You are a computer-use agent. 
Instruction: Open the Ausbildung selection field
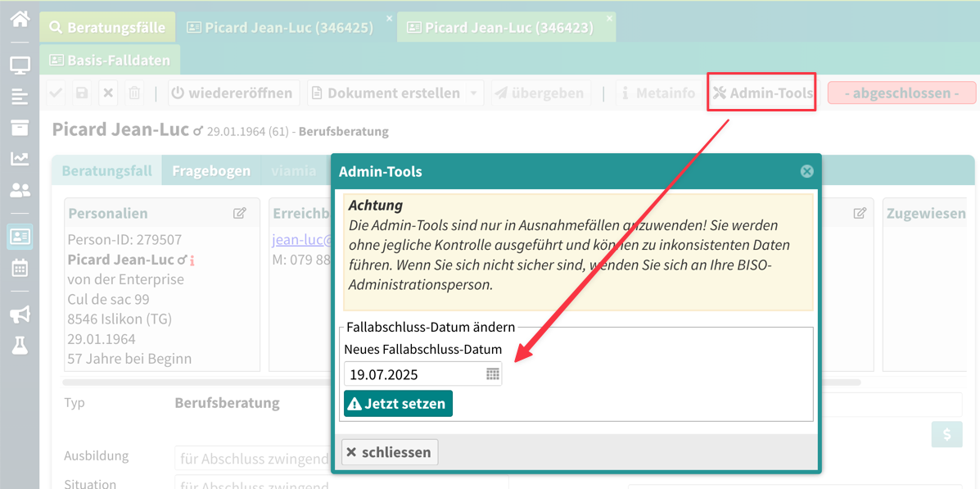252,459
